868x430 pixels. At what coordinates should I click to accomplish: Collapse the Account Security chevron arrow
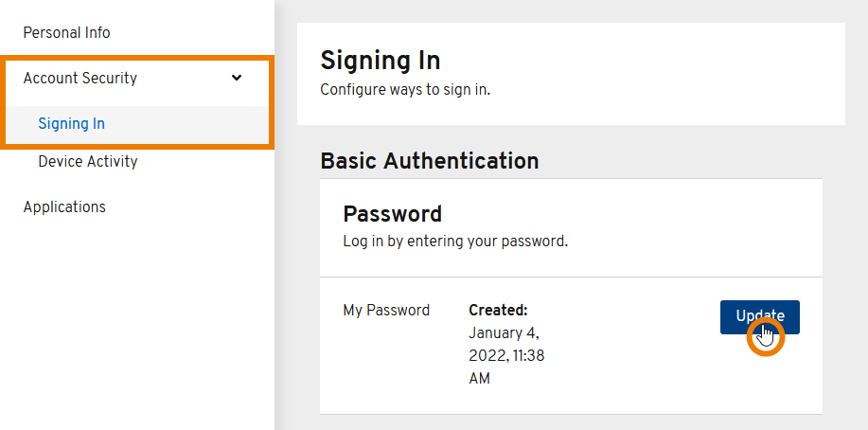click(237, 78)
